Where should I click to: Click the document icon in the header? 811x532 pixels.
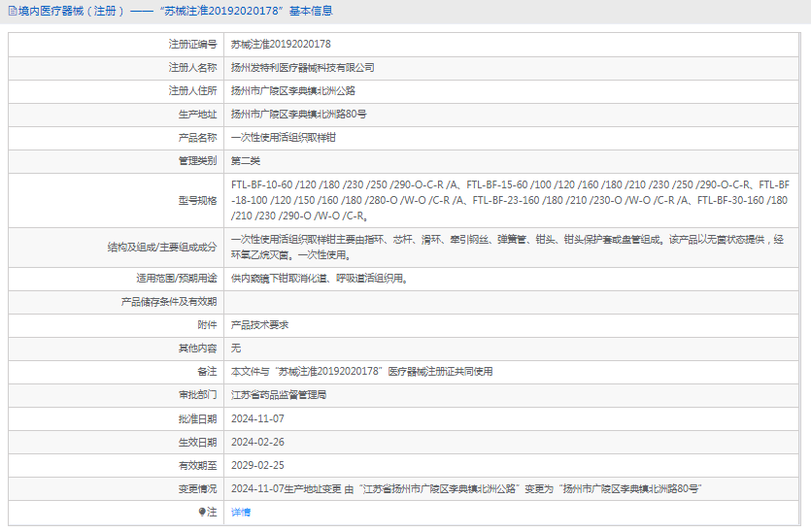(x=13, y=11)
